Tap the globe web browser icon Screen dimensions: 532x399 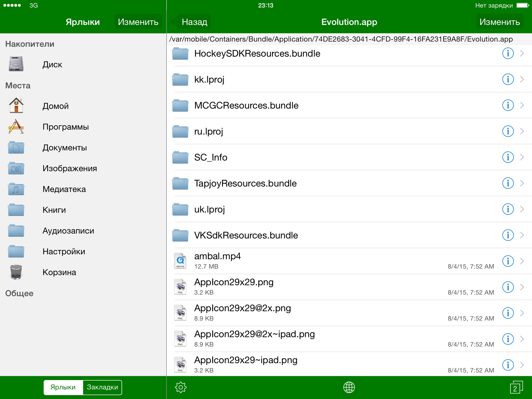click(349, 387)
